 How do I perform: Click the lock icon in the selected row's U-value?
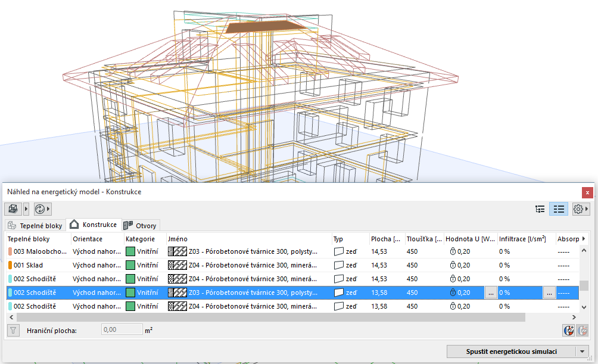(453, 293)
